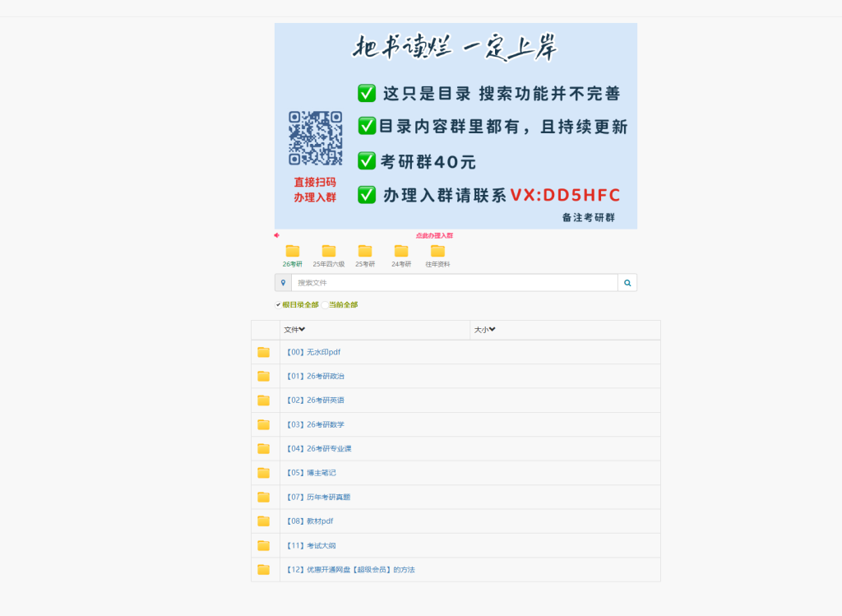Open the 【02】26考研英语 link
This screenshot has width=842, height=616.
pyautogui.click(x=315, y=401)
